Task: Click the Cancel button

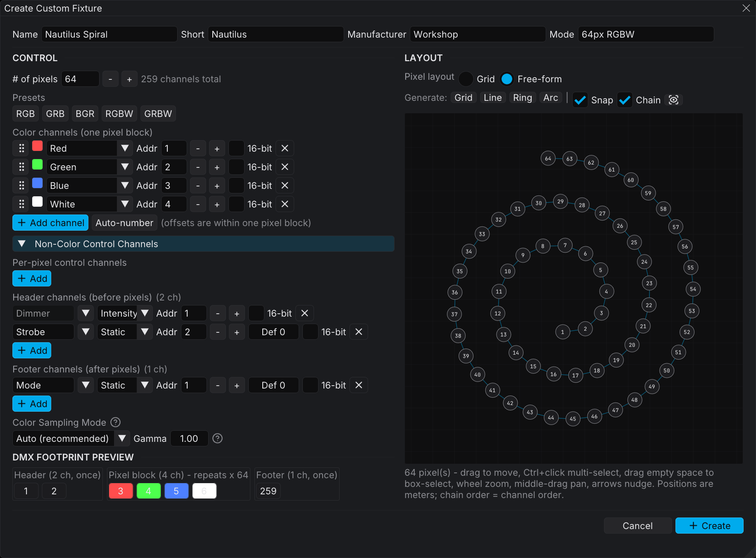Action: click(x=637, y=526)
